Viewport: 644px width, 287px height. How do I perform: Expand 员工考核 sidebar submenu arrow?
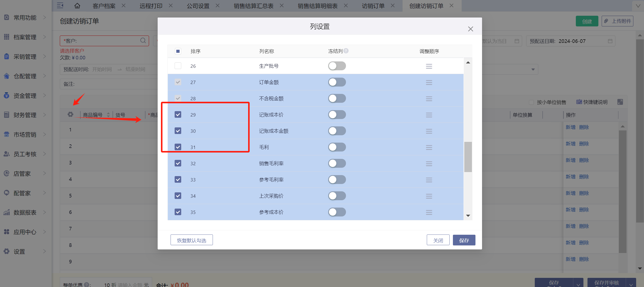[x=45, y=154]
